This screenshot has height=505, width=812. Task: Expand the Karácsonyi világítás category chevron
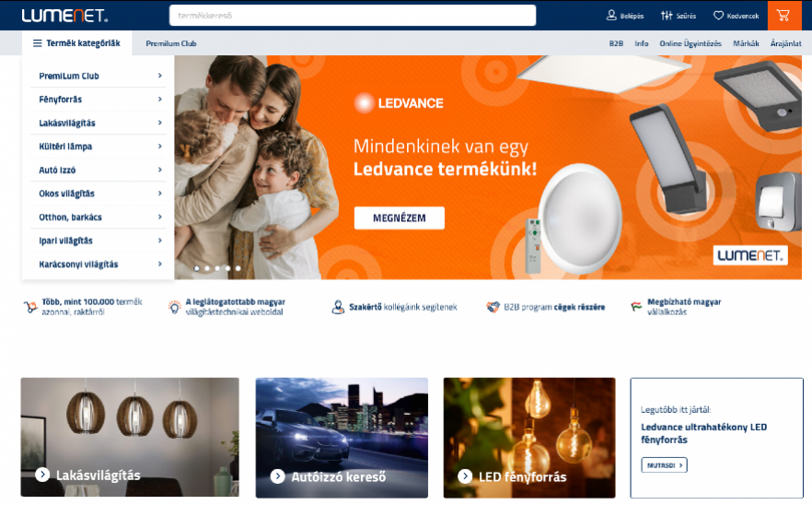pyautogui.click(x=159, y=264)
